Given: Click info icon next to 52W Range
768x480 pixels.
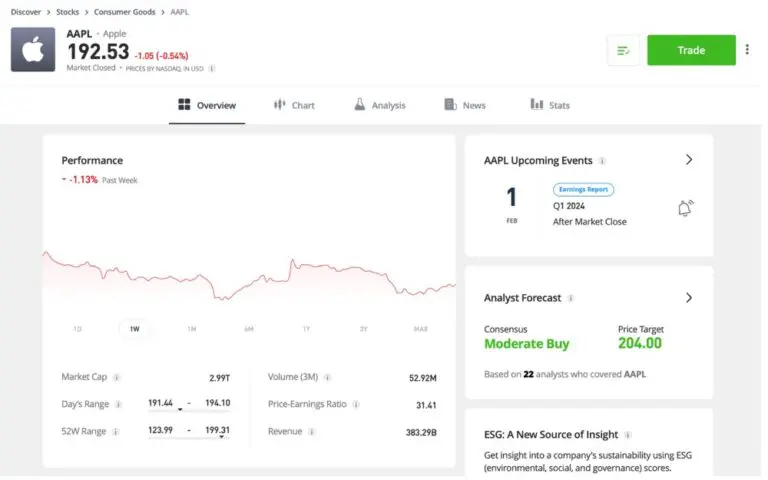Looking at the screenshot, I should (x=116, y=432).
